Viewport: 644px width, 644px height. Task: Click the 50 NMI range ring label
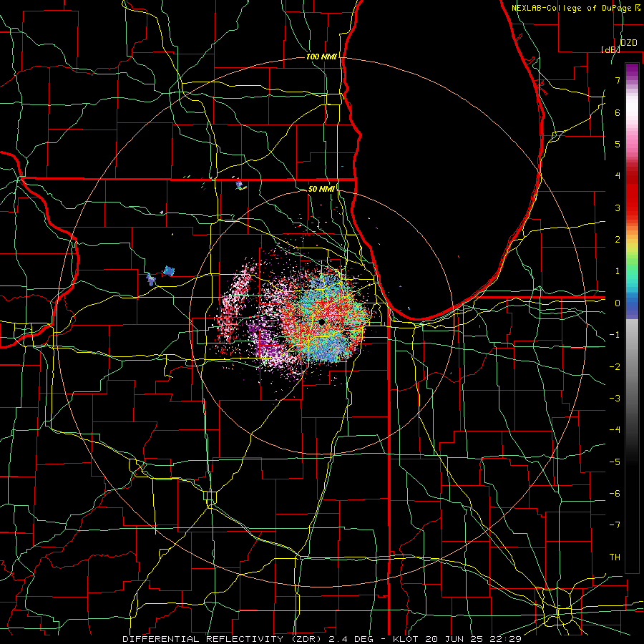pos(321,189)
